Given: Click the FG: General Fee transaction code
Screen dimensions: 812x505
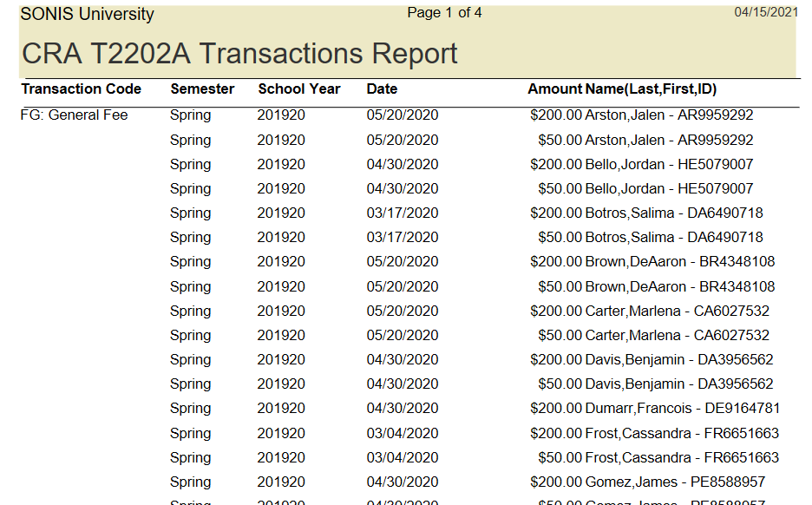Looking at the screenshot, I should click(x=74, y=115).
